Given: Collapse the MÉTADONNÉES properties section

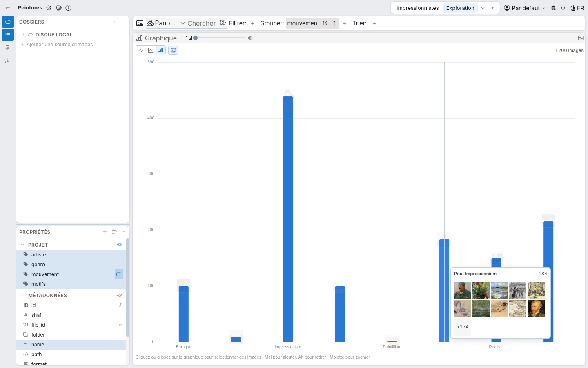Looking at the screenshot, I should 22,295.
